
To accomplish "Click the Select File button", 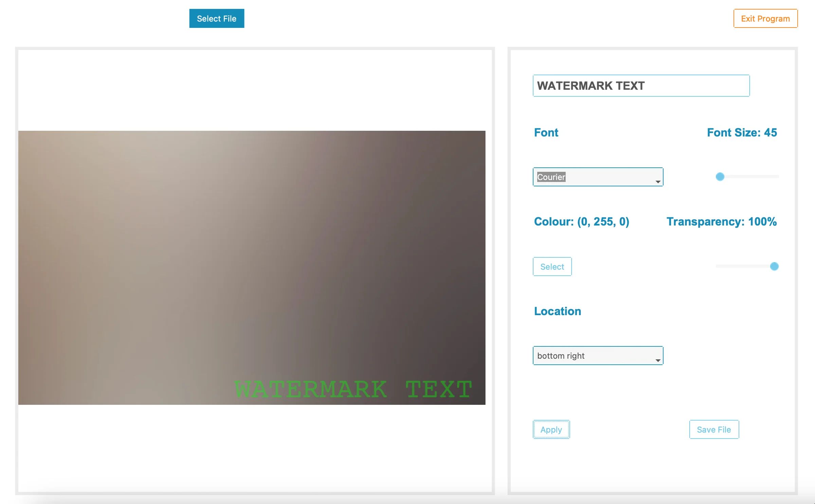I will tap(216, 18).
